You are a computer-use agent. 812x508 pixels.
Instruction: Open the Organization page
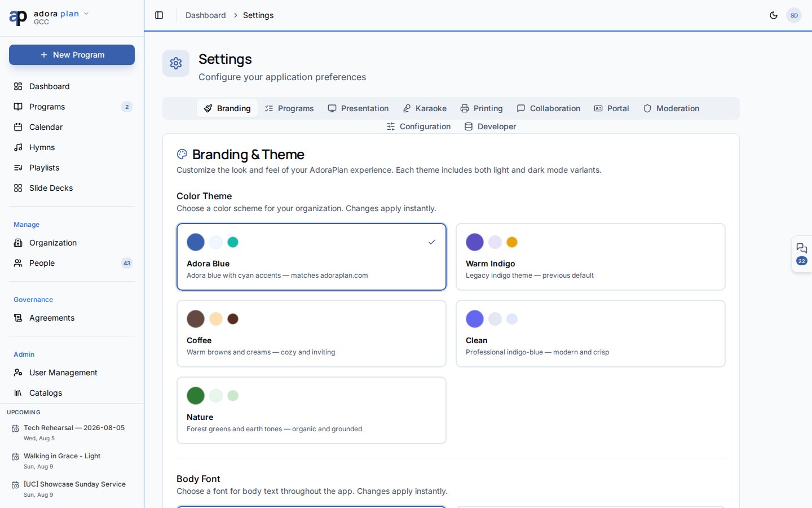(x=72, y=243)
